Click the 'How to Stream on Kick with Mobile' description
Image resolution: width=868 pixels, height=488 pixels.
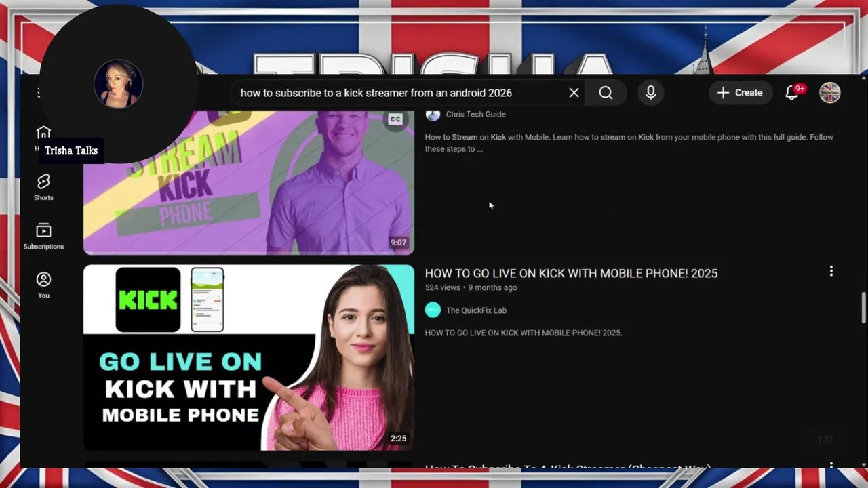[x=629, y=143]
